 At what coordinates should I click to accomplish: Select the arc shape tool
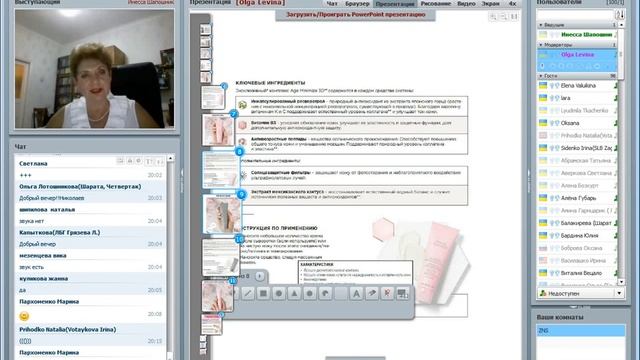325,293
